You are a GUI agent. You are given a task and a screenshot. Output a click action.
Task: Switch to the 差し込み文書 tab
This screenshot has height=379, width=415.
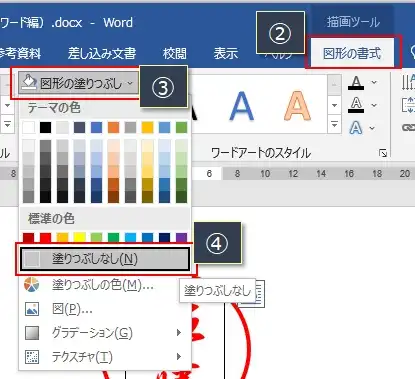(x=102, y=53)
